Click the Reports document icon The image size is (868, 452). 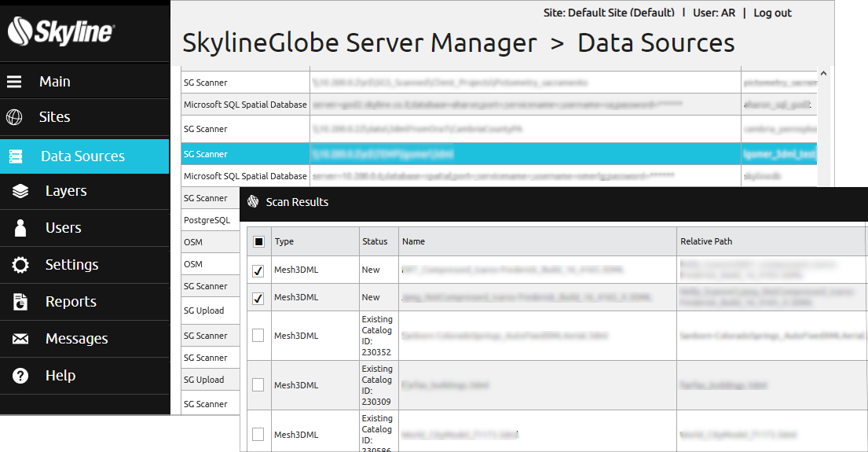coord(20,302)
